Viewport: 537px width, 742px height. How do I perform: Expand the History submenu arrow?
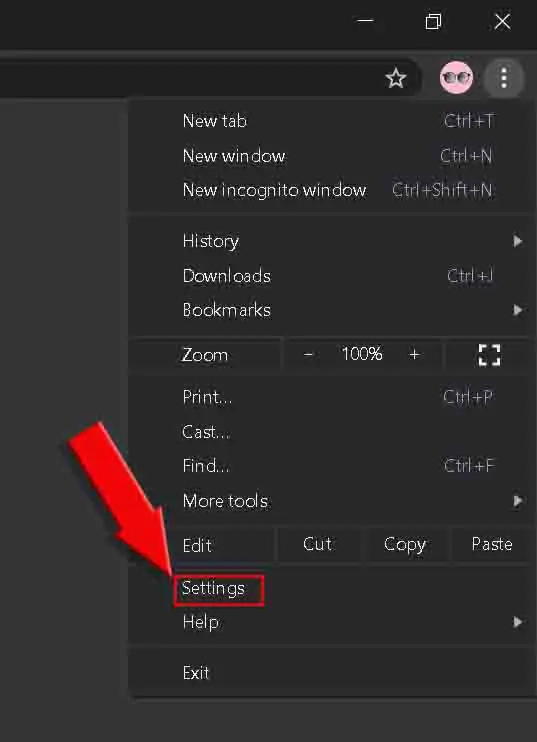click(x=518, y=241)
